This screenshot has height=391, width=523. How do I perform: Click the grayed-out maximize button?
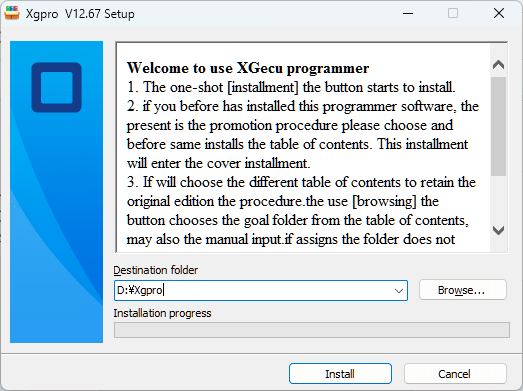(453, 13)
